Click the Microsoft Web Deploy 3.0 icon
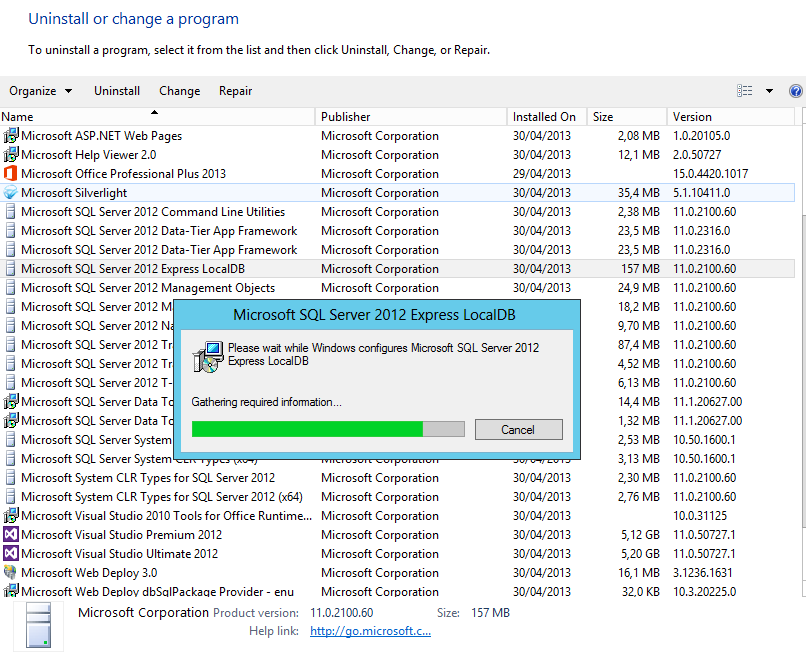The height and width of the screenshot is (656, 806). point(11,573)
